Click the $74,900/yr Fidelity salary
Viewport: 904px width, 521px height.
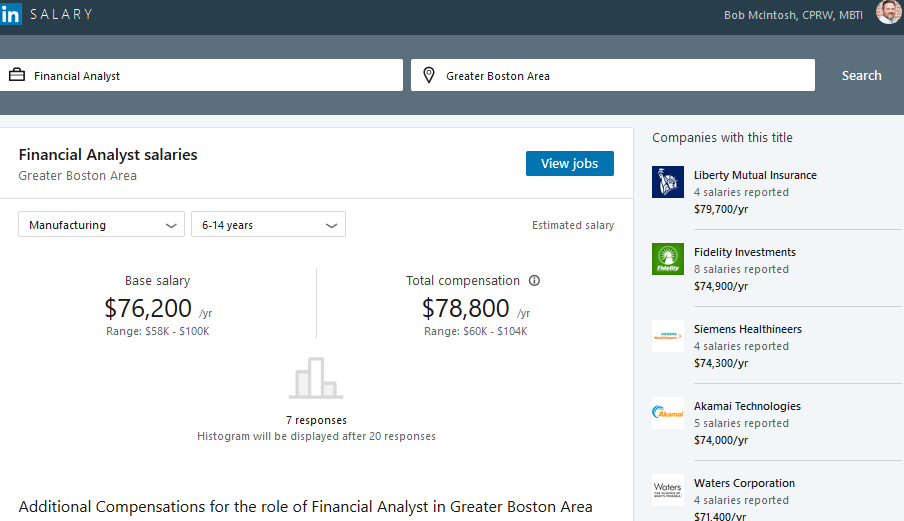pos(721,286)
